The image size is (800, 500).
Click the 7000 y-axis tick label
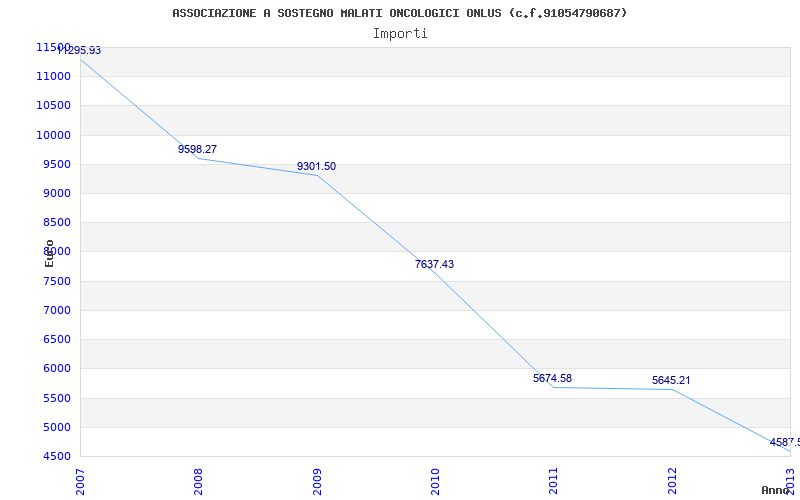coord(57,310)
